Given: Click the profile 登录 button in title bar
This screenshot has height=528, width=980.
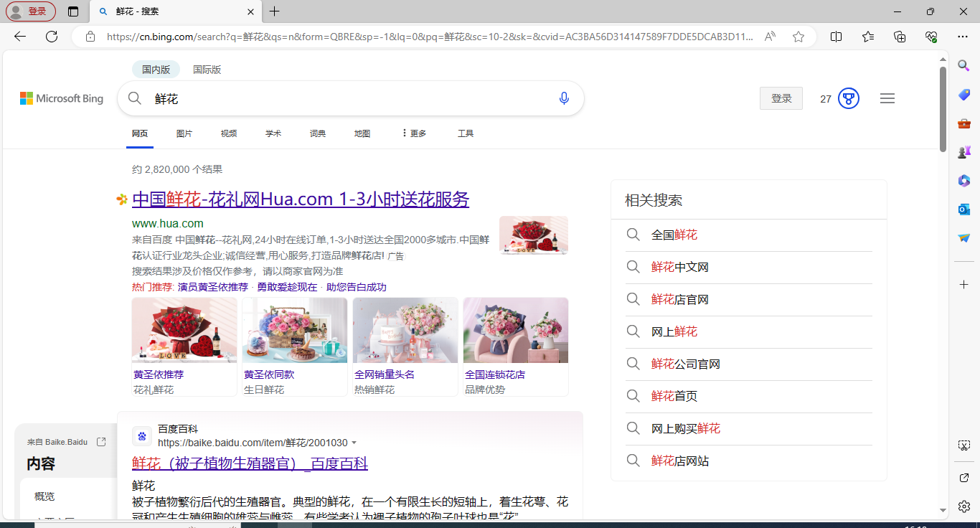Looking at the screenshot, I should (30, 11).
